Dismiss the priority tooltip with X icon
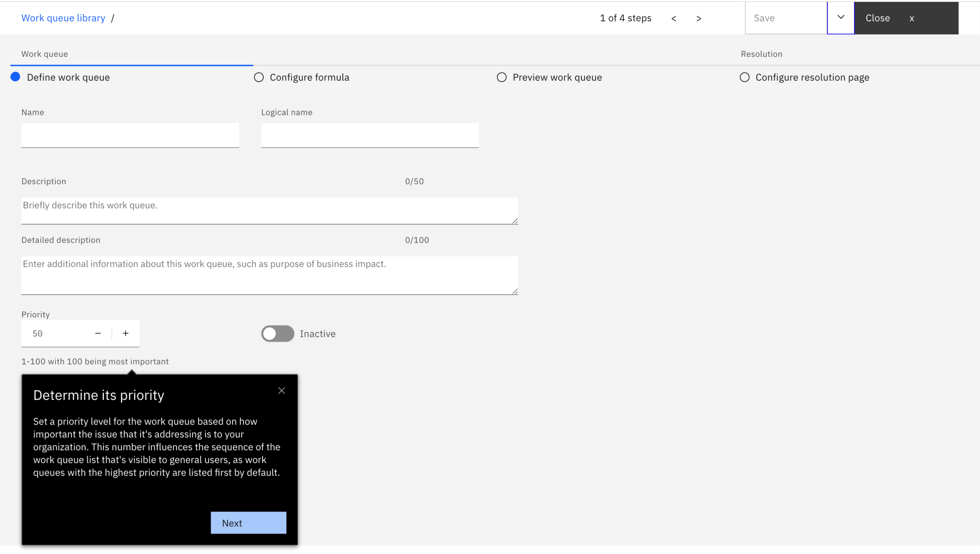This screenshot has height=554, width=980. click(282, 390)
